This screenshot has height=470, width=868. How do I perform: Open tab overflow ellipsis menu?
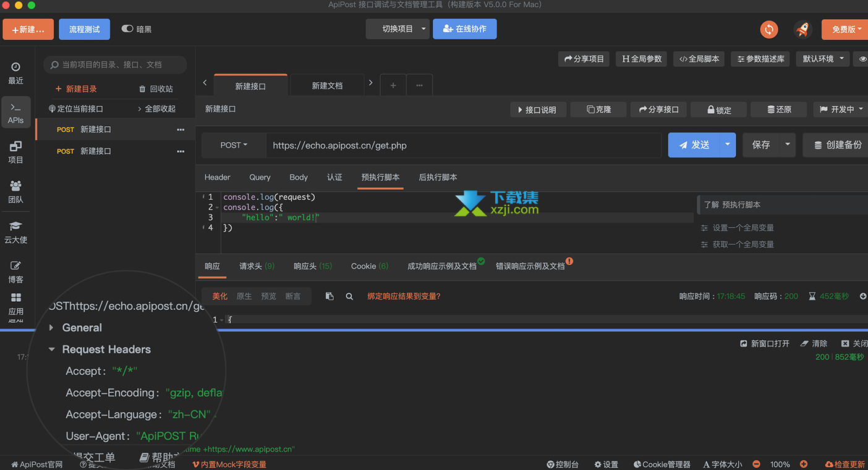pos(419,85)
